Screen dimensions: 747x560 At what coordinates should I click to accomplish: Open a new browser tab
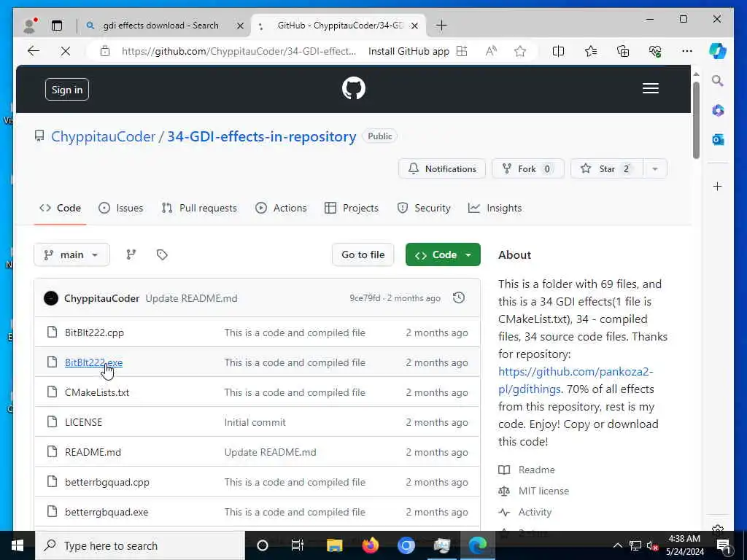tap(441, 26)
